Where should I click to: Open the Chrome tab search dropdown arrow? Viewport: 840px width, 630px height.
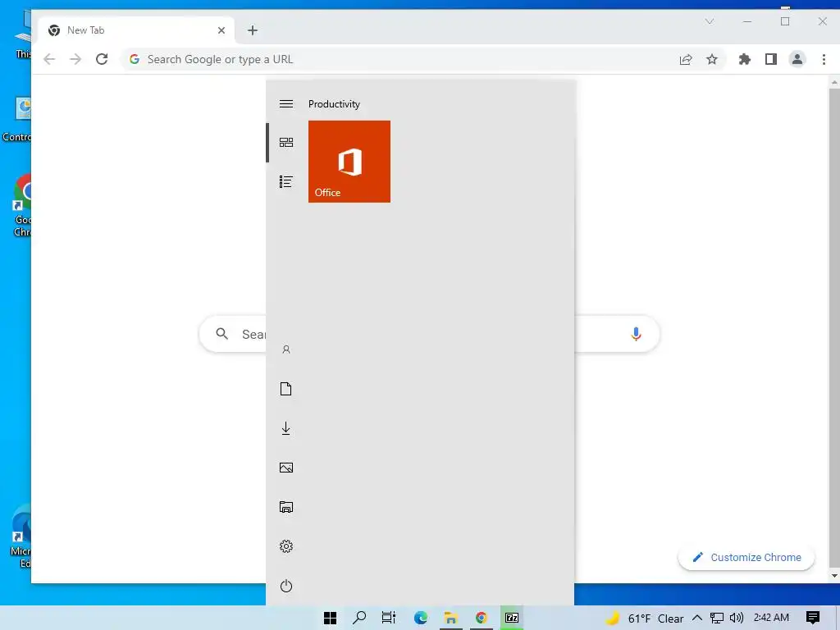coord(710,21)
